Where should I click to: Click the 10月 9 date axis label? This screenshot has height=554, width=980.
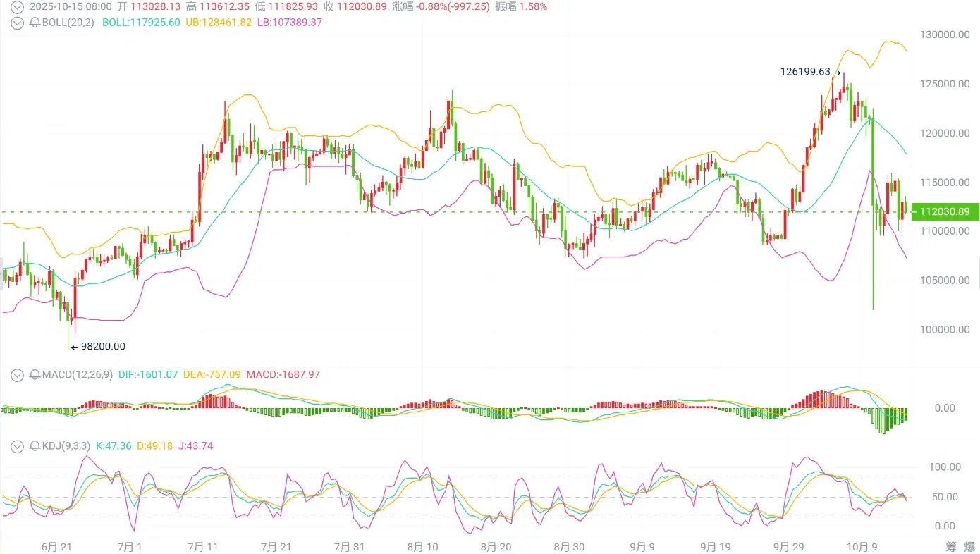(x=862, y=546)
